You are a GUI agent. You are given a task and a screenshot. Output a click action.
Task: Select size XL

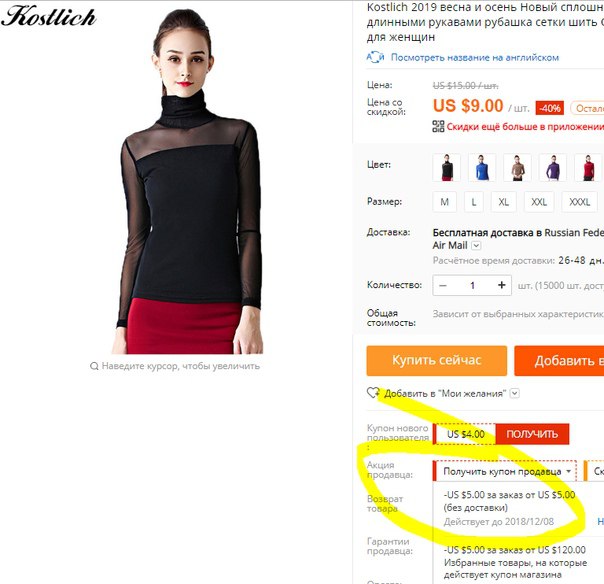[x=503, y=202]
